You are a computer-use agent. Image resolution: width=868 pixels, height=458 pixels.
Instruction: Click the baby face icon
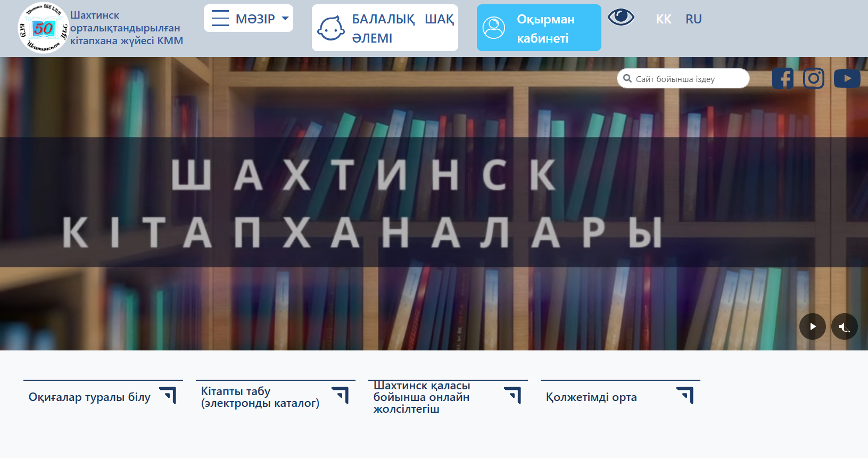click(x=331, y=28)
